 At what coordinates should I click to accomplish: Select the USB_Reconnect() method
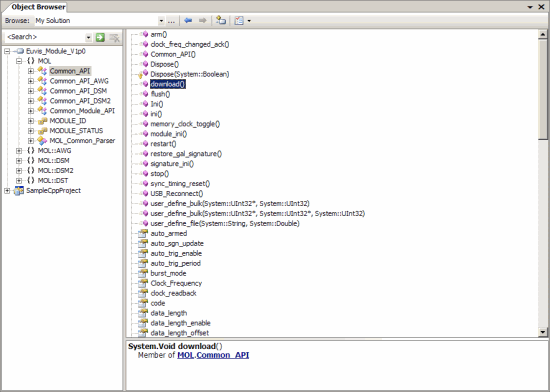point(177,194)
